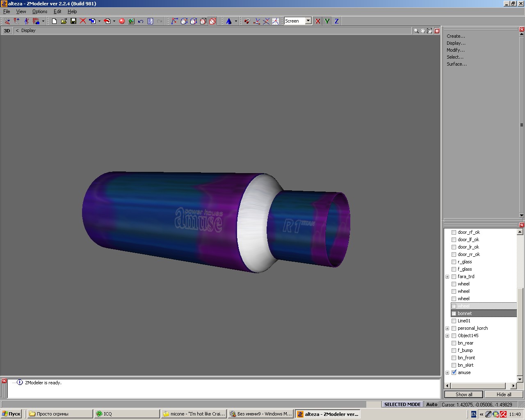Open the blue cone icon dropdown arrow
This screenshot has height=420, width=525.
point(236,21)
